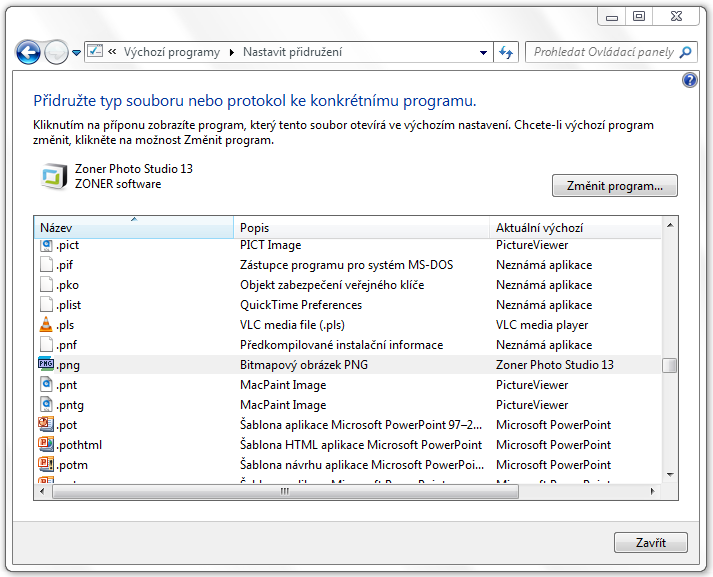Click the vertical scrollbar down arrow
This screenshot has height=577, width=713.
click(x=670, y=475)
